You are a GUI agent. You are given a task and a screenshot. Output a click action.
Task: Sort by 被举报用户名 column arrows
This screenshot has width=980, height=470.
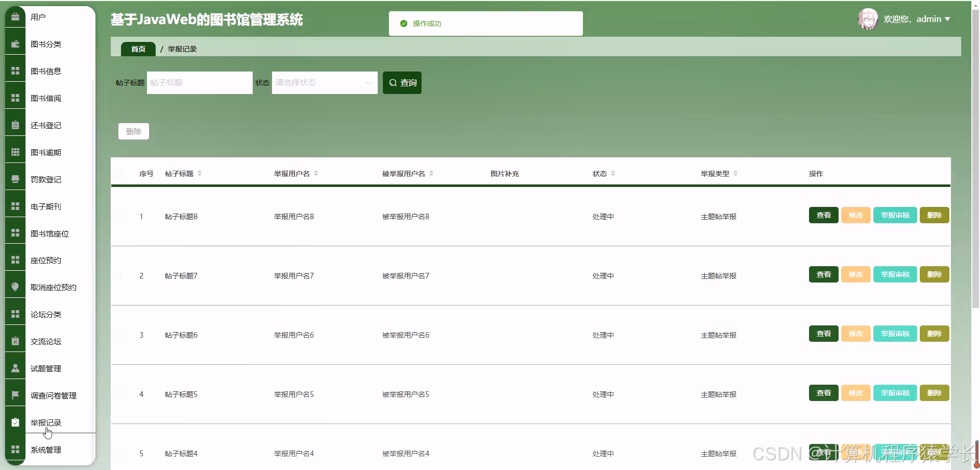pos(431,174)
